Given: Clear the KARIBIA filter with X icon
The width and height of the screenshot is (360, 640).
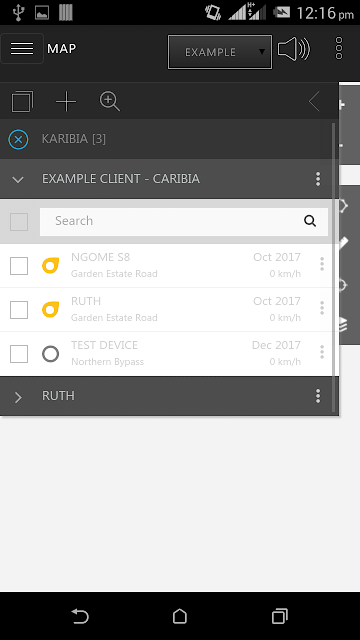Looking at the screenshot, I should pos(18,139).
